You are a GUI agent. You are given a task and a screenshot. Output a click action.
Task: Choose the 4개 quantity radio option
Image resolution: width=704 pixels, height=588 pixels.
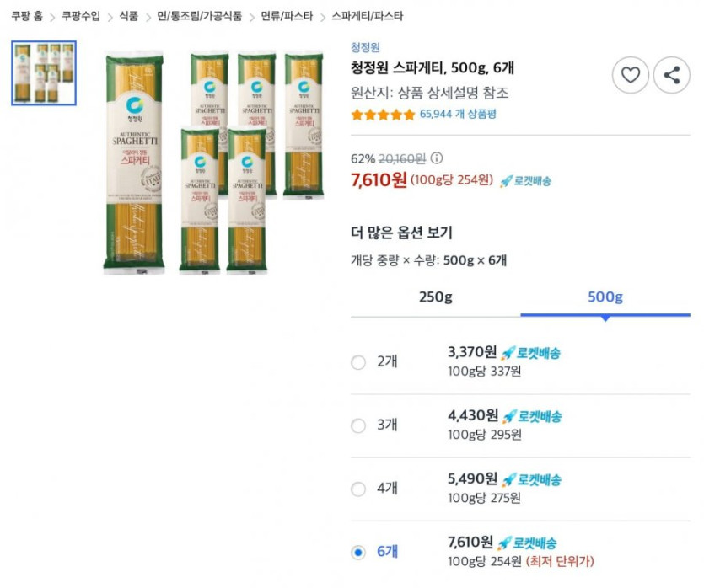coord(358,489)
